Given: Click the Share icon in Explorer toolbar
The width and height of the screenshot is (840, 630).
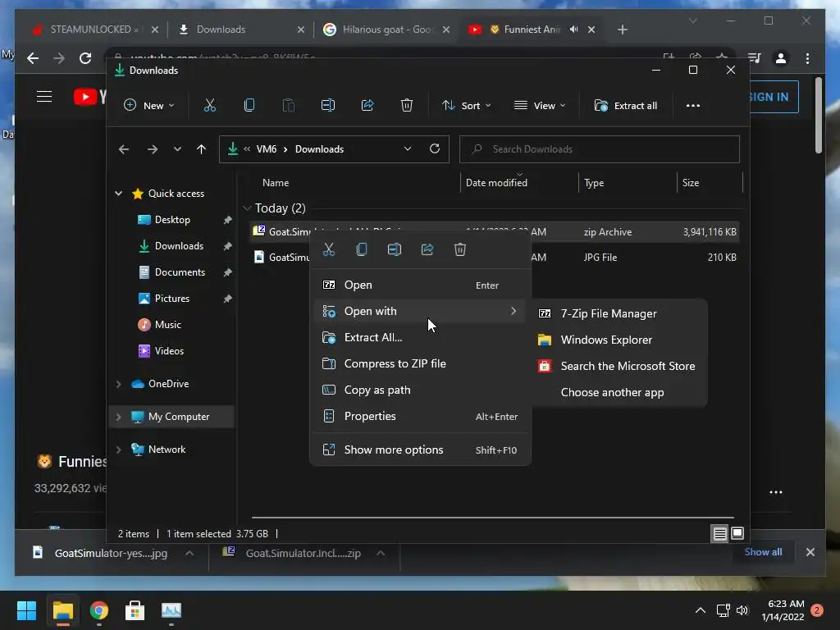Looking at the screenshot, I should coord(367,106).
